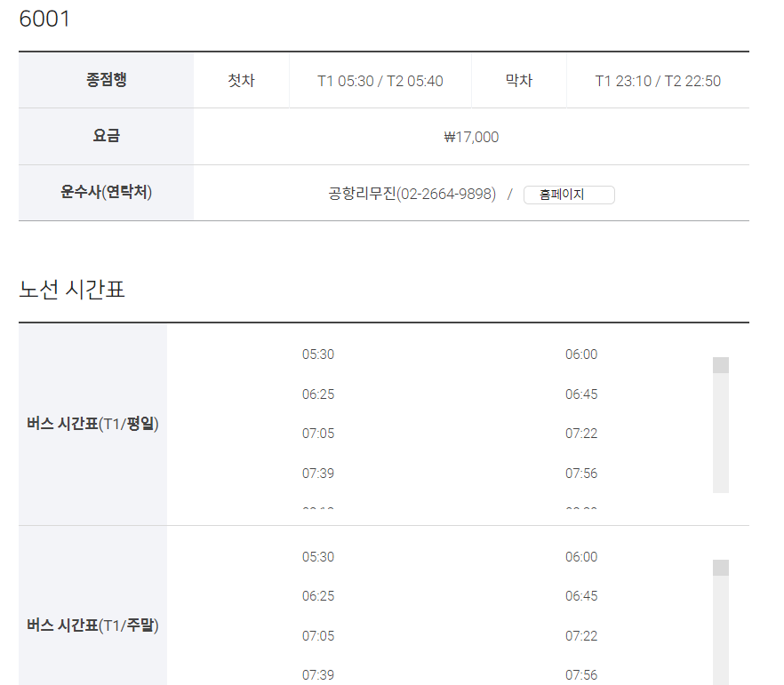This screenshot has width=784, height=685.
Task: Click the first bus time T1 05:30 / T2 05:40
Action: [x=380, y=81]
